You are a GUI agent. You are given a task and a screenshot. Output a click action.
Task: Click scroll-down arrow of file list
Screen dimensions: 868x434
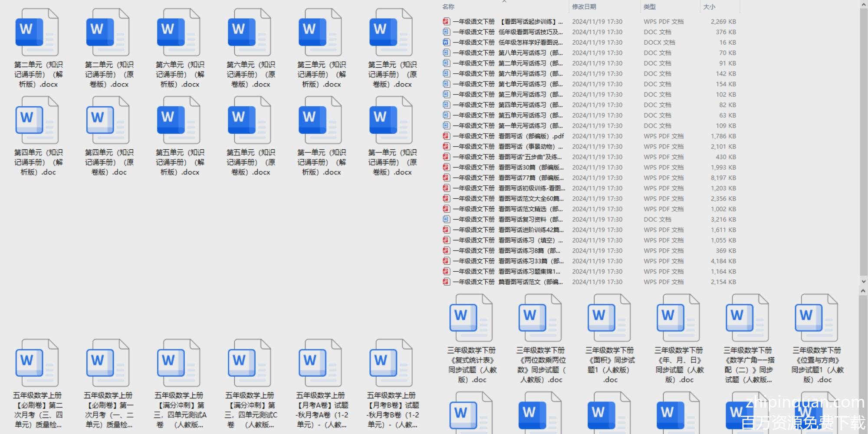pos(863,281)
